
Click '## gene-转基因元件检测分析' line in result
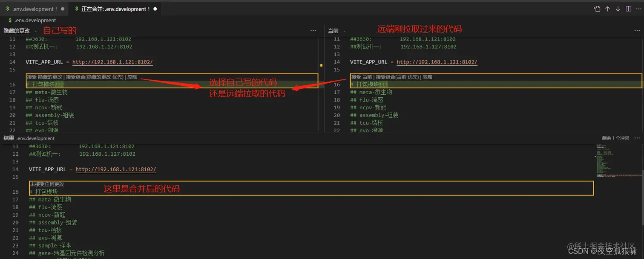[66, 253]
